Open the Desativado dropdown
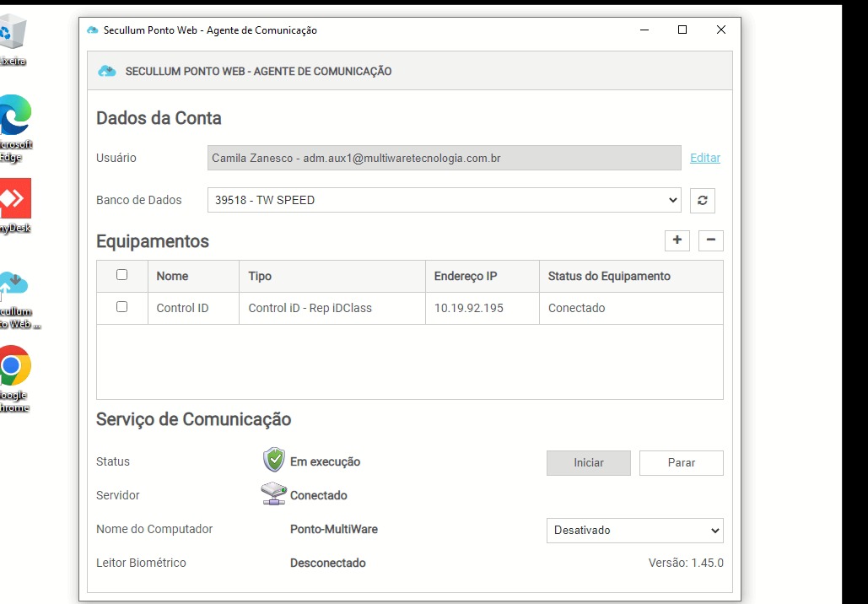Viewport: 868px width, 604px height. (x=634, y=531)
